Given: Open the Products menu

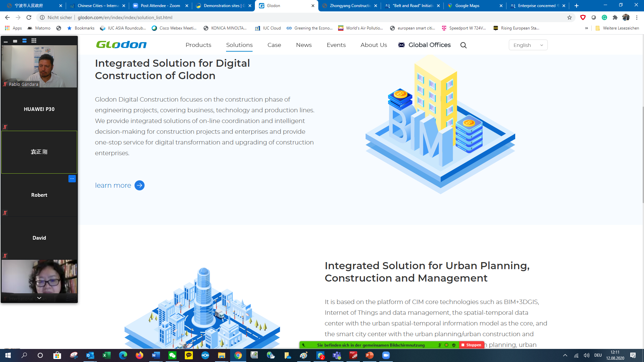Looking at the screenshot, I should tap(198, 45).
